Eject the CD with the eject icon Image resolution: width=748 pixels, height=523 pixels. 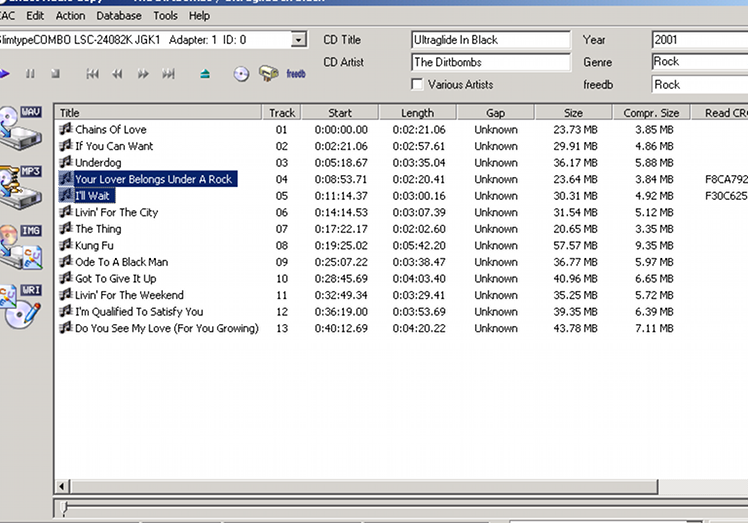[205, 73]
